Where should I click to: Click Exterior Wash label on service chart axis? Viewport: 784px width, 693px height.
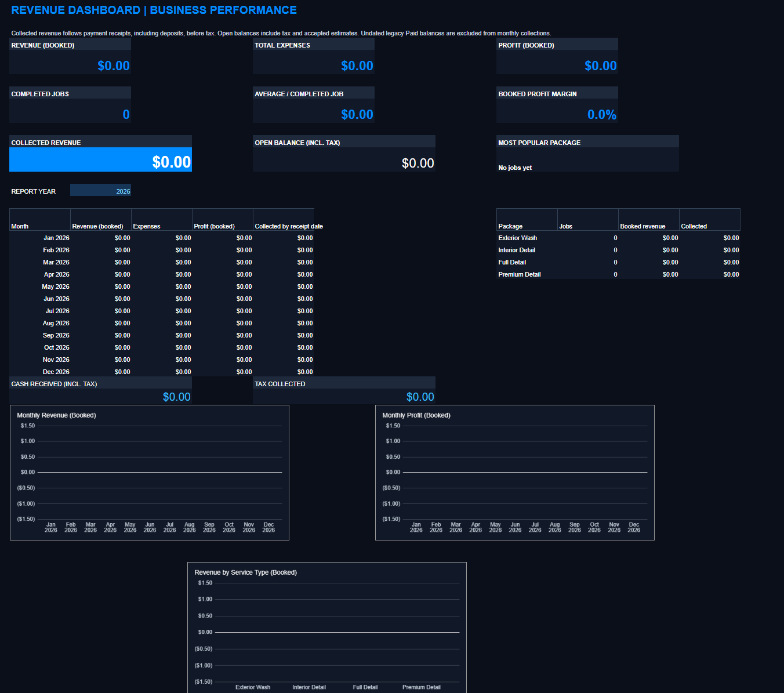[253, 687]
